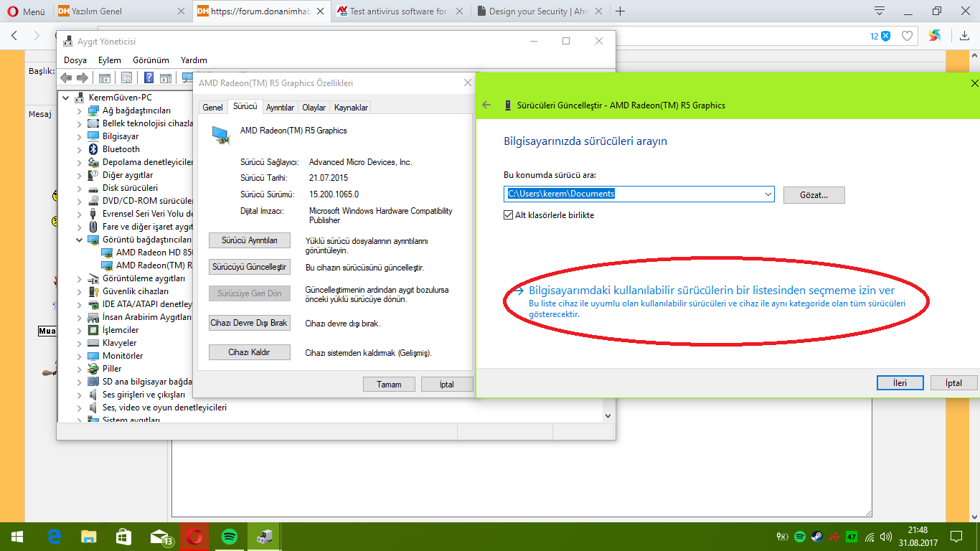Expand the Disk sürücüleri node
The image size is (980, 551).
coord(80,188)
